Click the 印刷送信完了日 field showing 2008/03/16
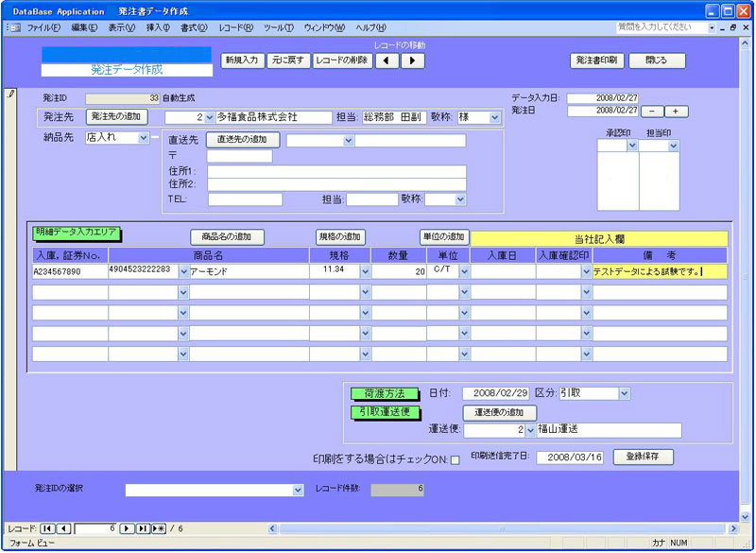 570,458
